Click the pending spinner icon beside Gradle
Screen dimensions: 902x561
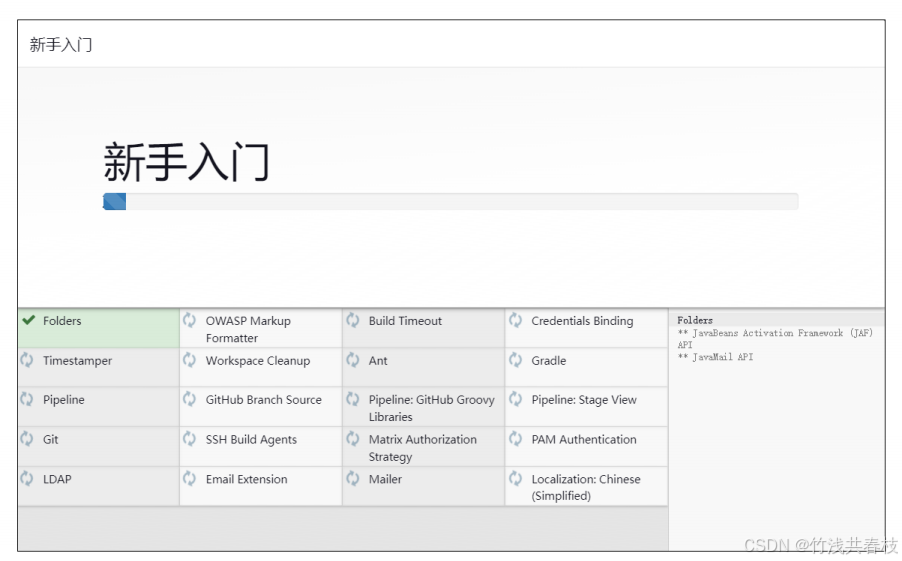click(515, 360)
